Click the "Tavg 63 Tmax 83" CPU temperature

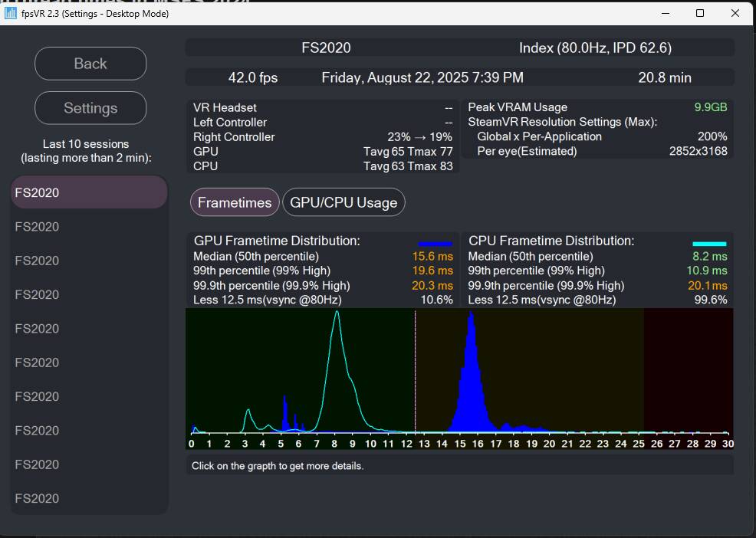(408, 166)
